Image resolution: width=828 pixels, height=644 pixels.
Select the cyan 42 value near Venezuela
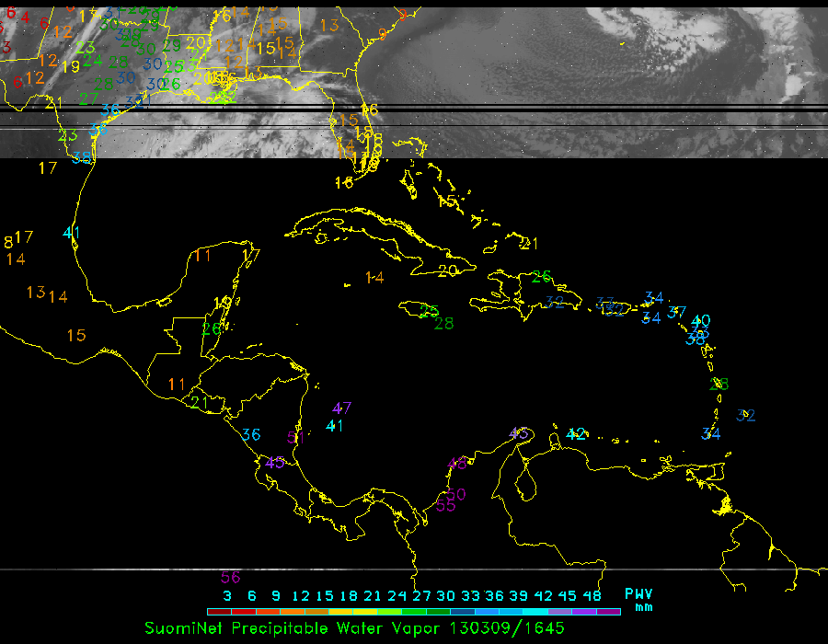577,434
